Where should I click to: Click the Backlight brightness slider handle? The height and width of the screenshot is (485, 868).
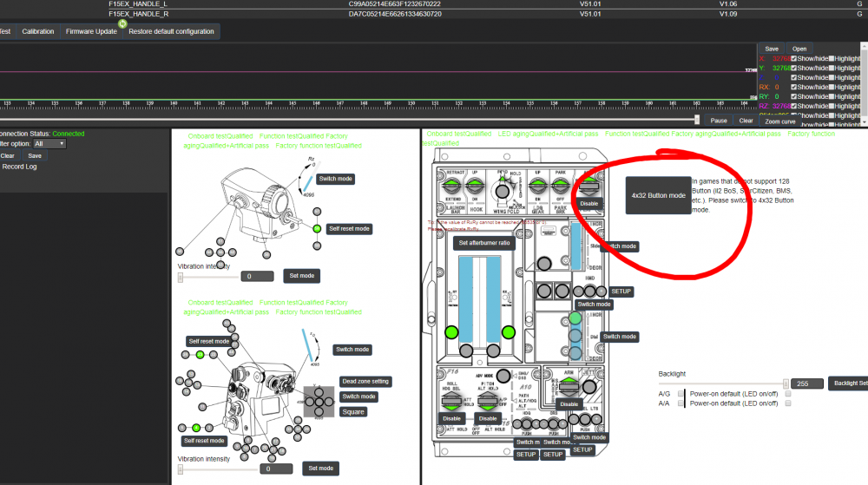(x=786, y=383)
